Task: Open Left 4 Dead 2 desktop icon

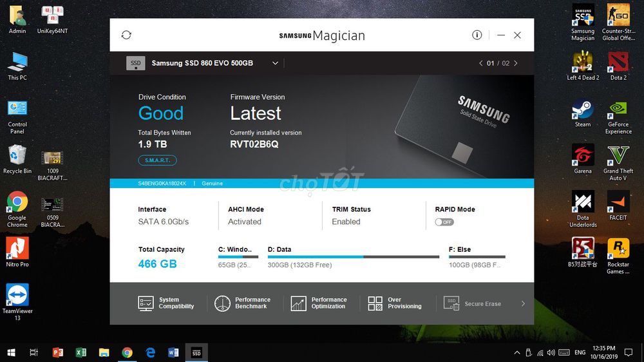Action: click(583, 66)
